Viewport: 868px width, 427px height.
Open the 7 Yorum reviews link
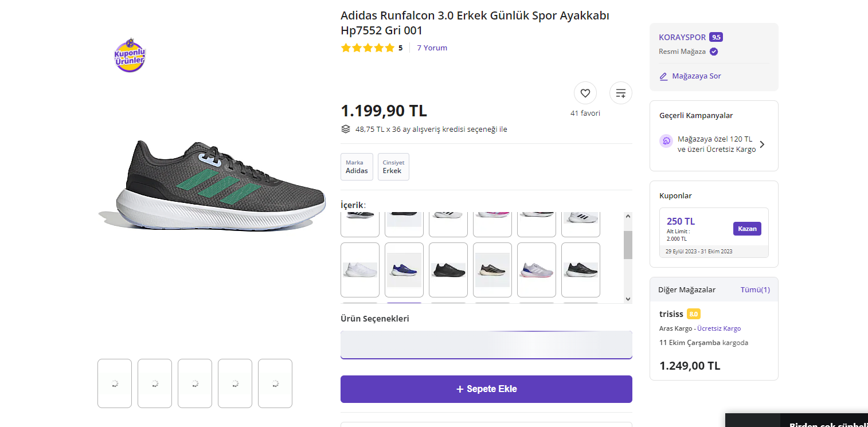pyautogui.click(x=432, y=48)
